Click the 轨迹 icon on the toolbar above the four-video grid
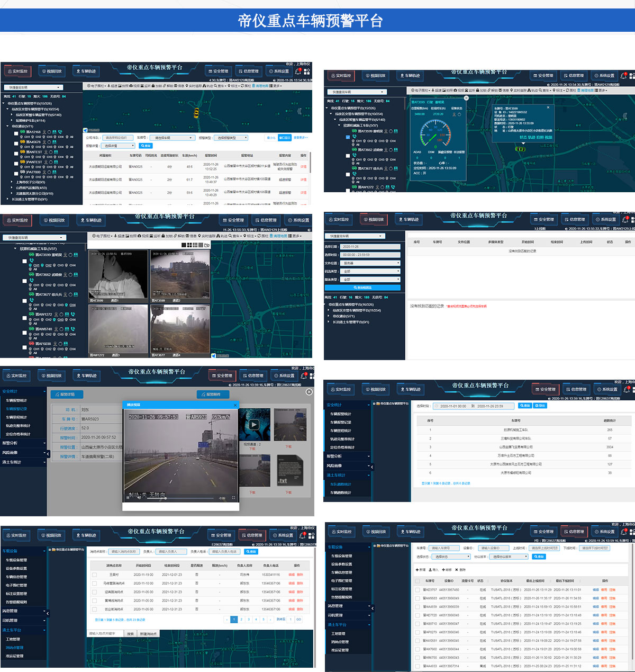This screenshot has width=635, height=672. [218, 236]
